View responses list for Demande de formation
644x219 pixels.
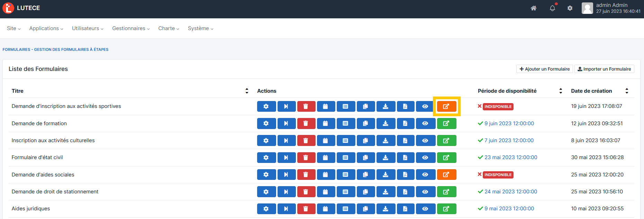pyautogui.click(x=345, y=124)
